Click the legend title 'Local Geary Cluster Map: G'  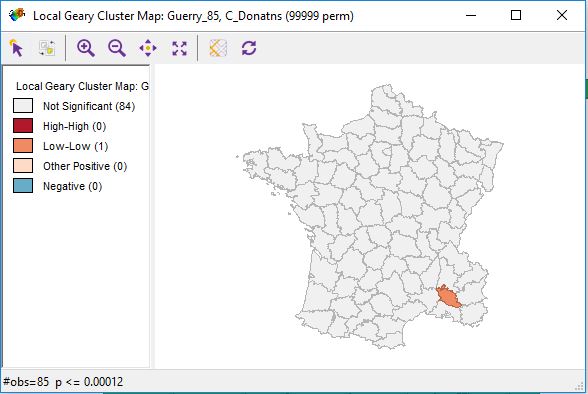82,86
